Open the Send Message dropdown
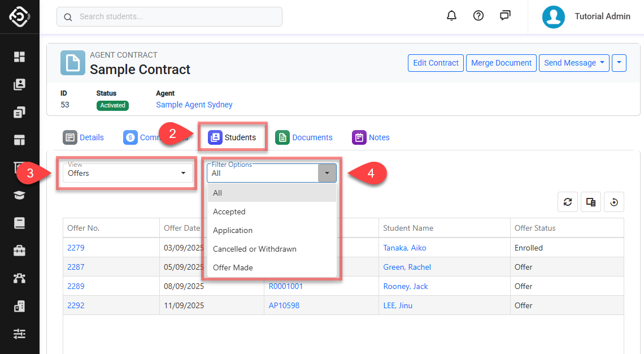This screenshot has height=354, width=644. tap(573, 63)
